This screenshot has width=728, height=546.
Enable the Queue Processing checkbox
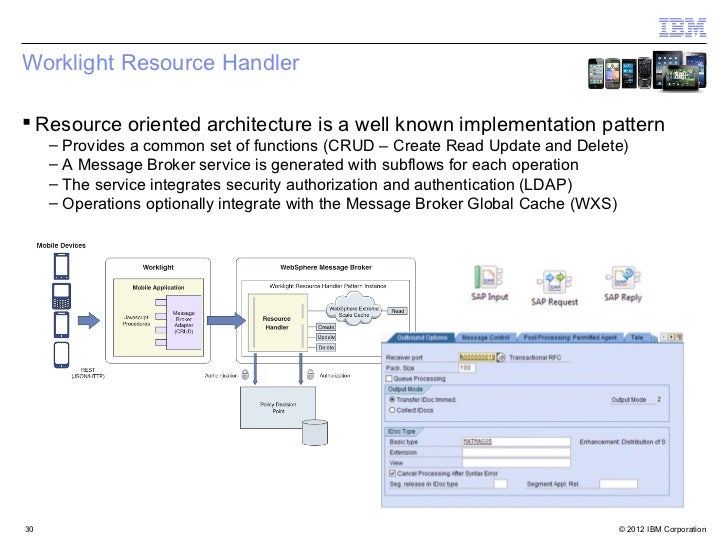(x=389, y=378)
